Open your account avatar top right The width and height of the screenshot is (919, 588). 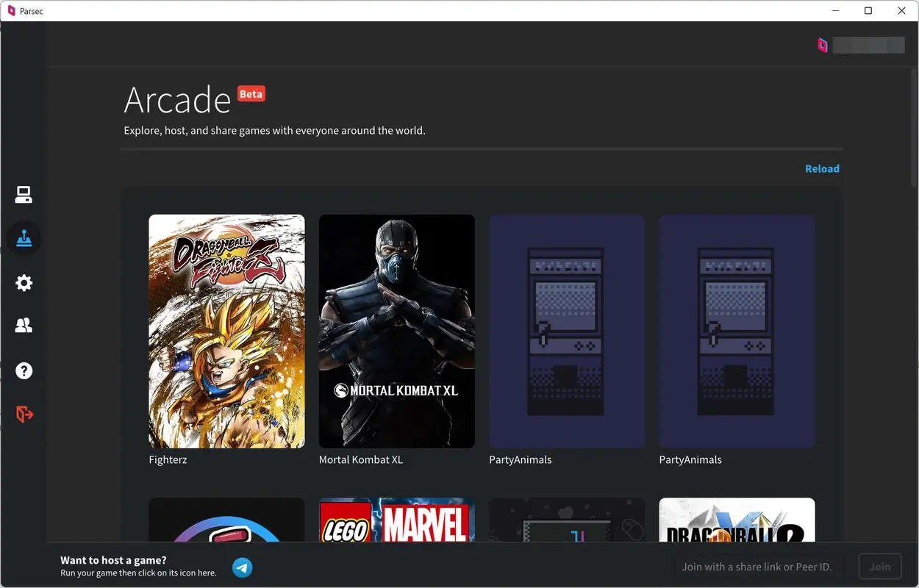click(823, 45)
